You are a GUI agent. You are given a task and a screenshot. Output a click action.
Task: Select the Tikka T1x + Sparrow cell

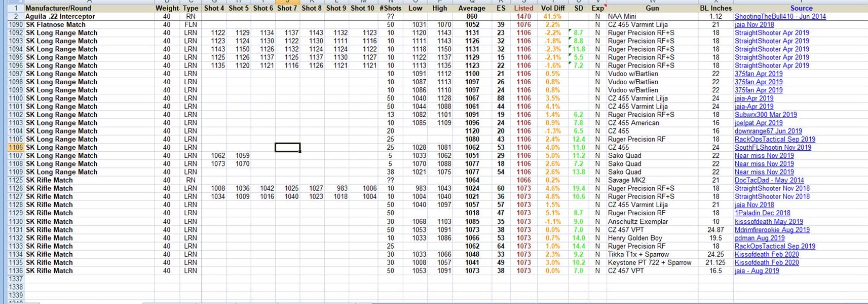tap(652, 254)
